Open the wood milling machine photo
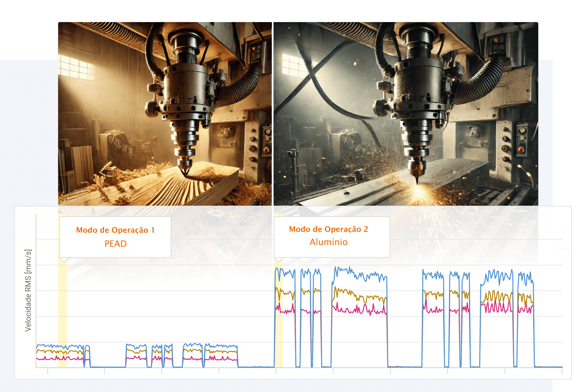Viewport: 572px width, 392px height. (165, 114)
